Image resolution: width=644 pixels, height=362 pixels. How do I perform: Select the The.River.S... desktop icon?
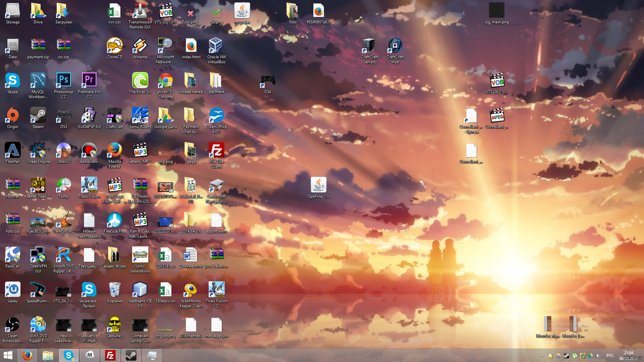point(140,83)
